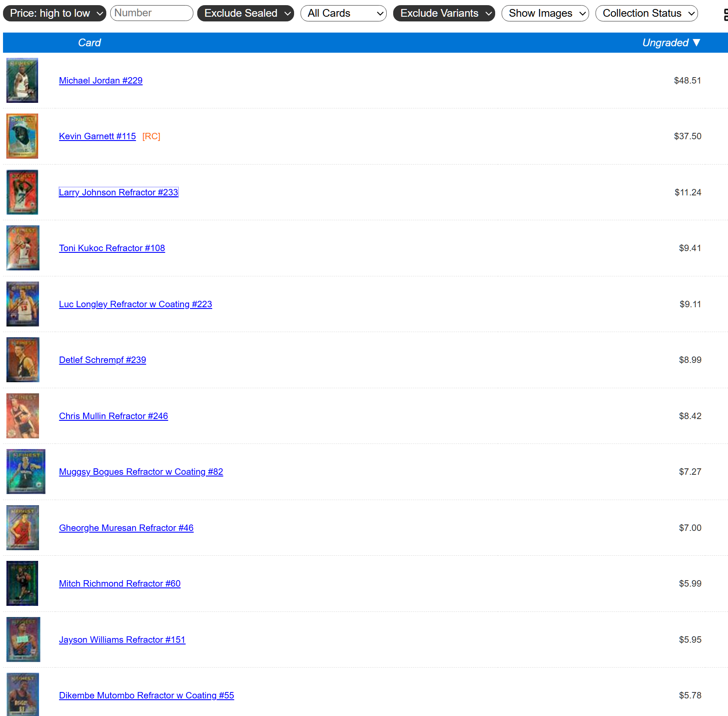Expand the Exclude Sealed dropdown
The height and width of the screenshot is (716, 728).
point(245,13)
